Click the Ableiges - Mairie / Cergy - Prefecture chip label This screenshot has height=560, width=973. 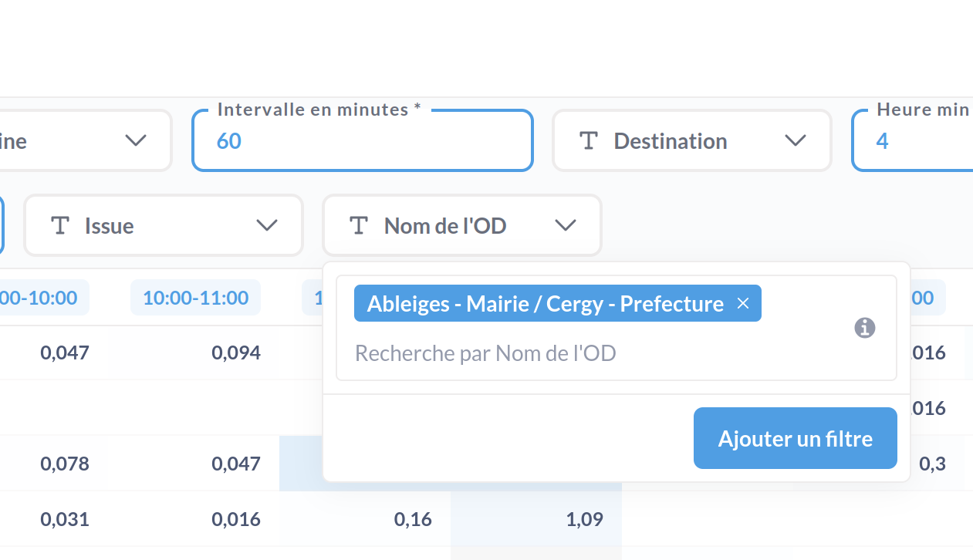pyautogui.click(x=546, y=304)
